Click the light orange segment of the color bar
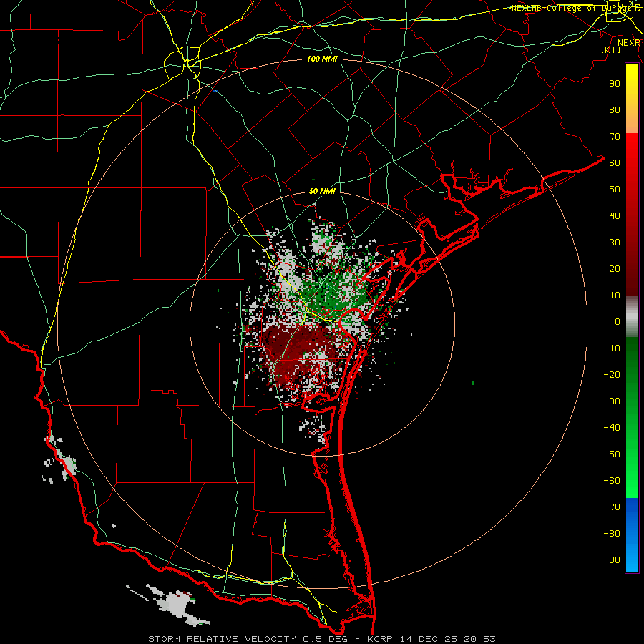 tap(632, 123)
